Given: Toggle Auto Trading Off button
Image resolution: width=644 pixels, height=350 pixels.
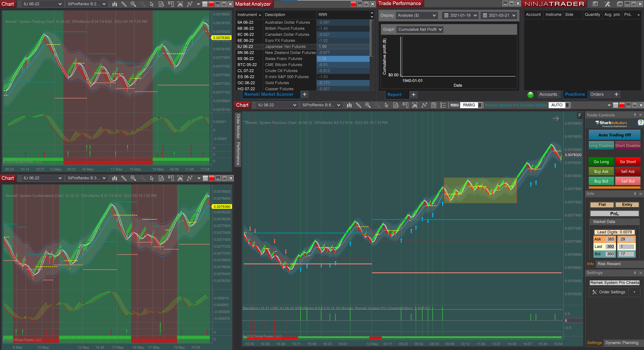Looking at the screenshot, I should point(614,135).
